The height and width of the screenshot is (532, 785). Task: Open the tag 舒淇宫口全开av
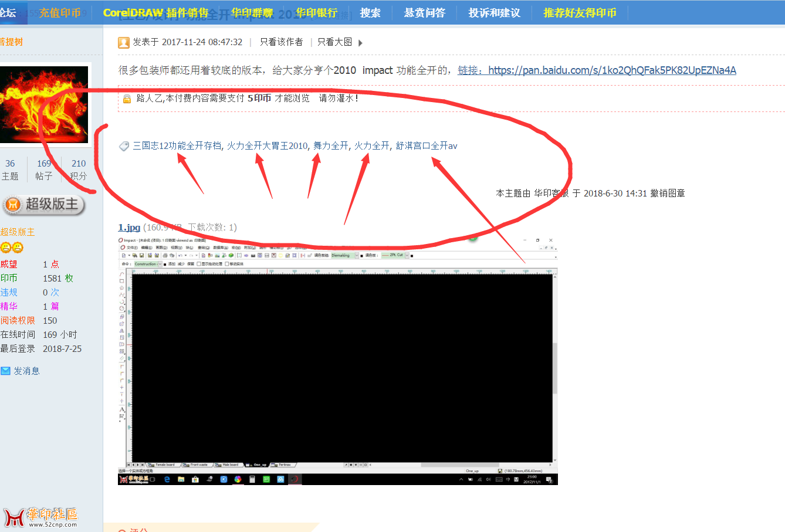427,146
